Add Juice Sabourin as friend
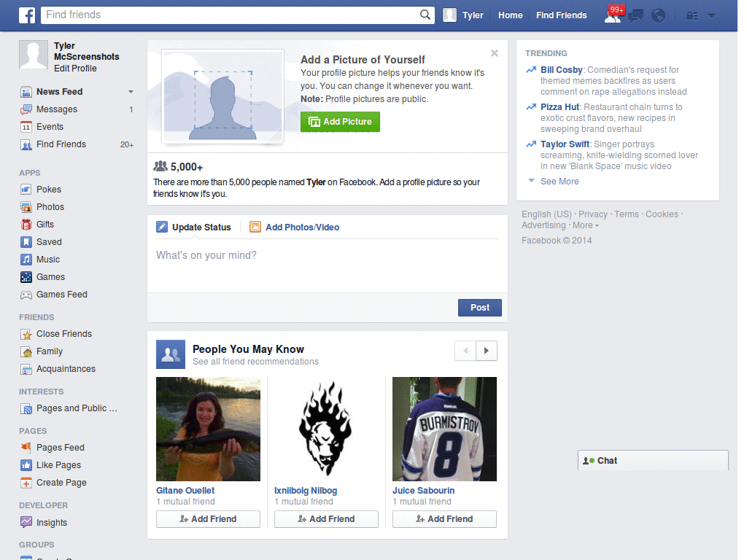This screenshot has width=747, height=560. [x=444, y=519]
